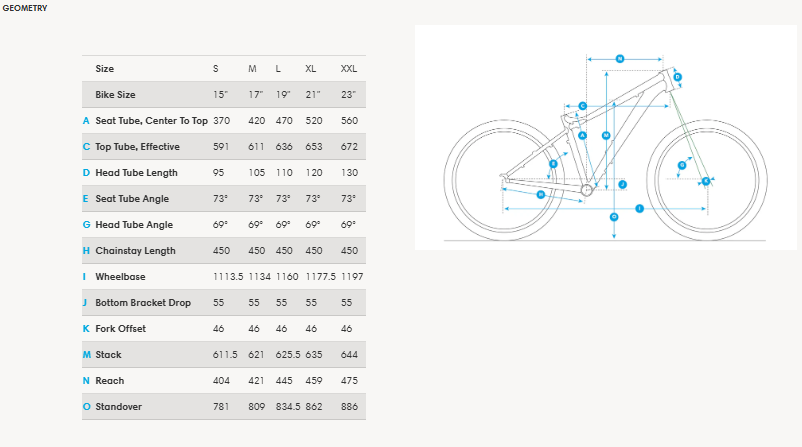Screen dimensions: 802x447
Task: Click the Fork Offset 'K' diagram marker
Action: point(705,181)
